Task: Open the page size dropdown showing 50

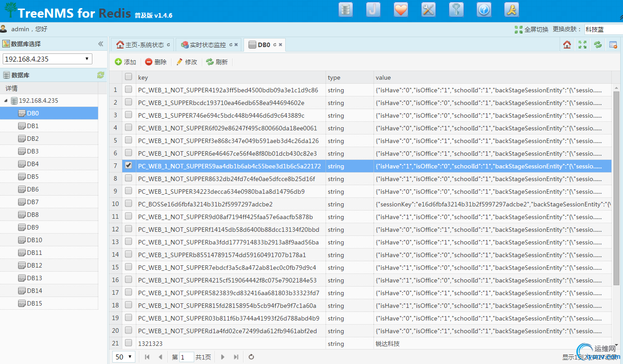Action: 124,357
